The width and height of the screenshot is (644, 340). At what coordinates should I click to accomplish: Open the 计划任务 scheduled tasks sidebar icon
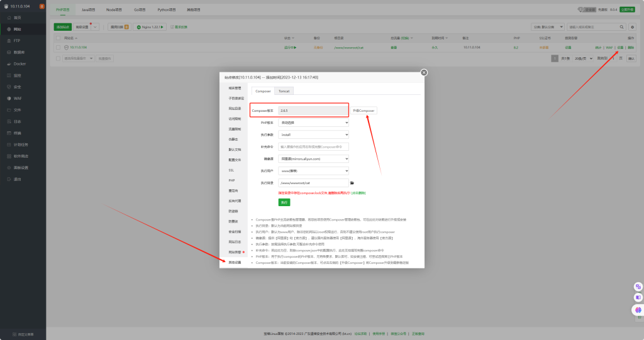coord(9,145)
